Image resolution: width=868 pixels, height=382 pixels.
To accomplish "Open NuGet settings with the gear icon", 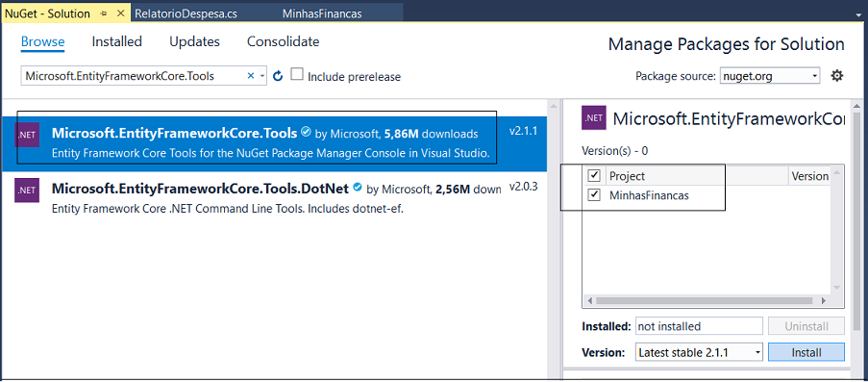I will pos(837,76).
